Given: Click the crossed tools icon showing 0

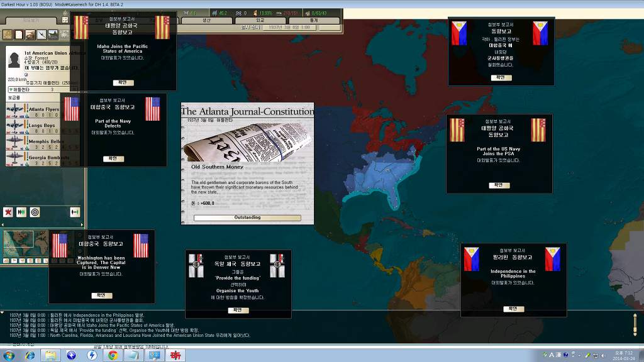Looking at the screenshot, I should (238, 13).
